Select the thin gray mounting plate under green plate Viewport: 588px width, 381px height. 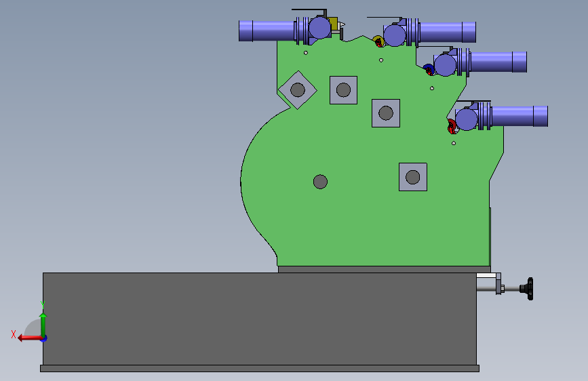tap(385, 269)
